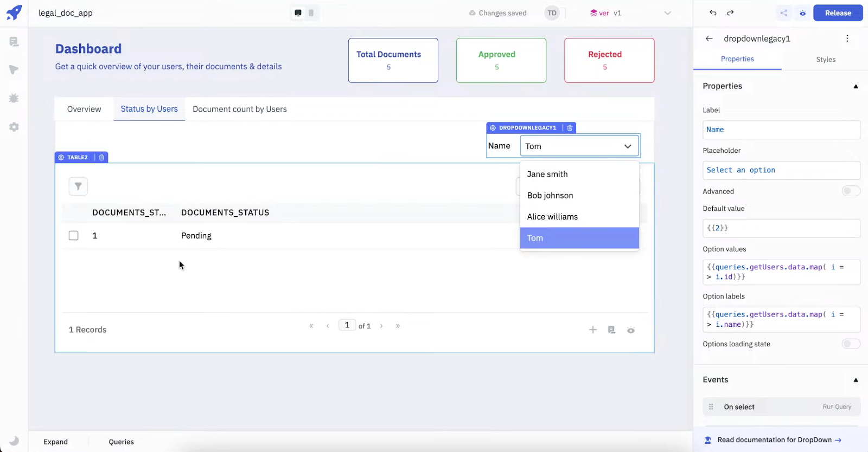Open the inspector icon in left sidebar
Viewport: 868px width, 452px height.
[x=14, y=69]
